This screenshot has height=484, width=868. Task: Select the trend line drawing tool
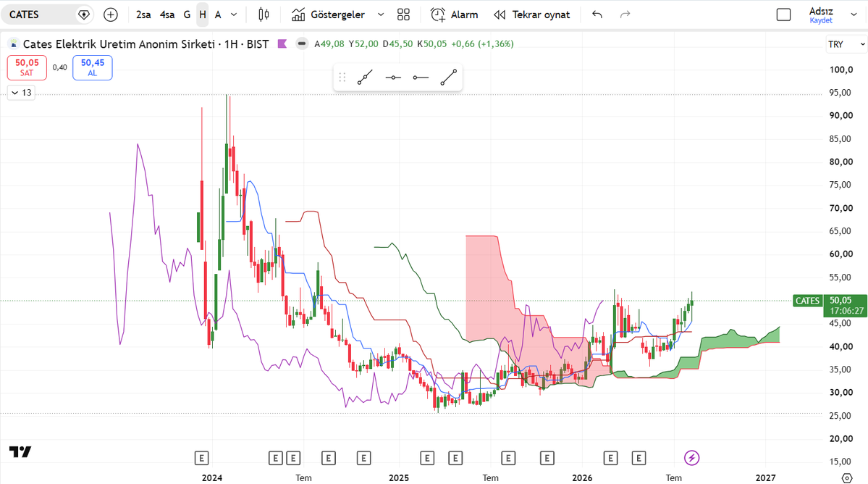(x=448, y=78)
